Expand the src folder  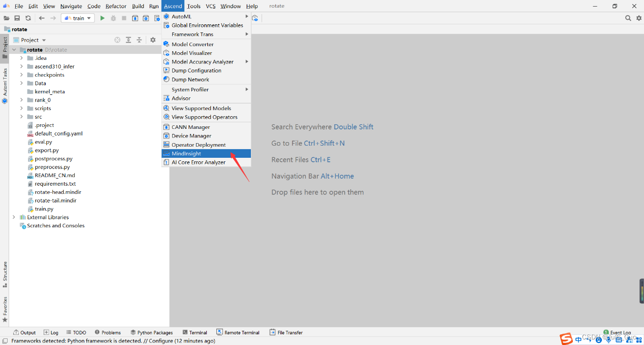point(21,117)
